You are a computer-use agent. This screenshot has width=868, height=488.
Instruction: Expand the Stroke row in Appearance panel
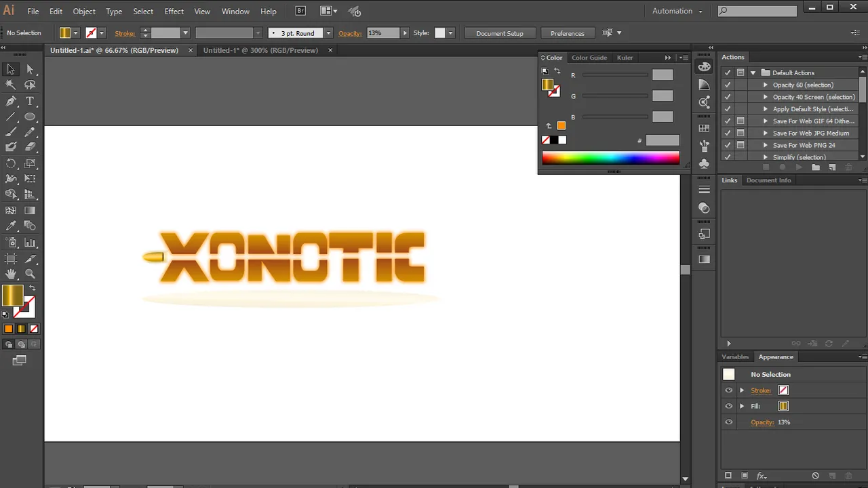coord(742,390)
